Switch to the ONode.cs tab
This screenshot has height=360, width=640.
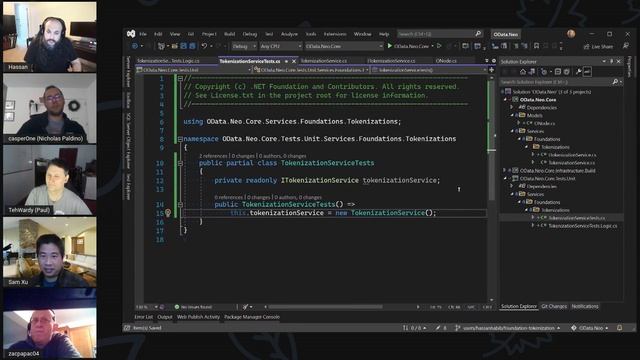446,61
